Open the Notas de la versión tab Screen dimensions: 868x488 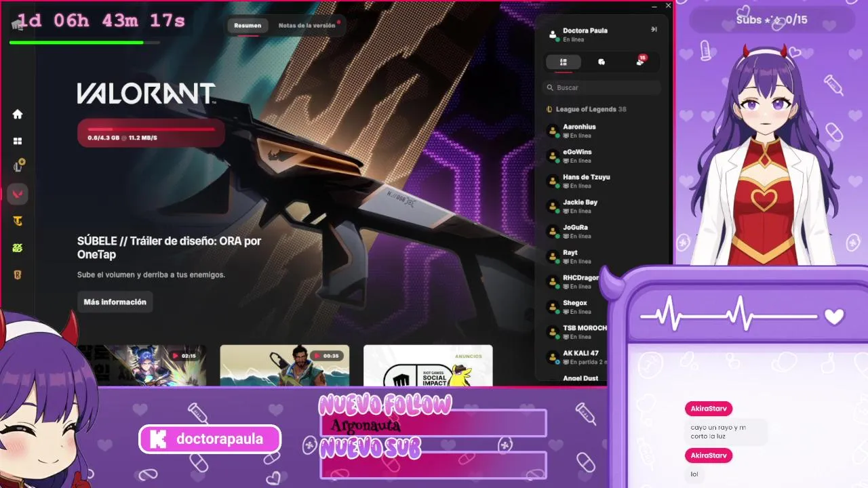click(x=307, y=26)
